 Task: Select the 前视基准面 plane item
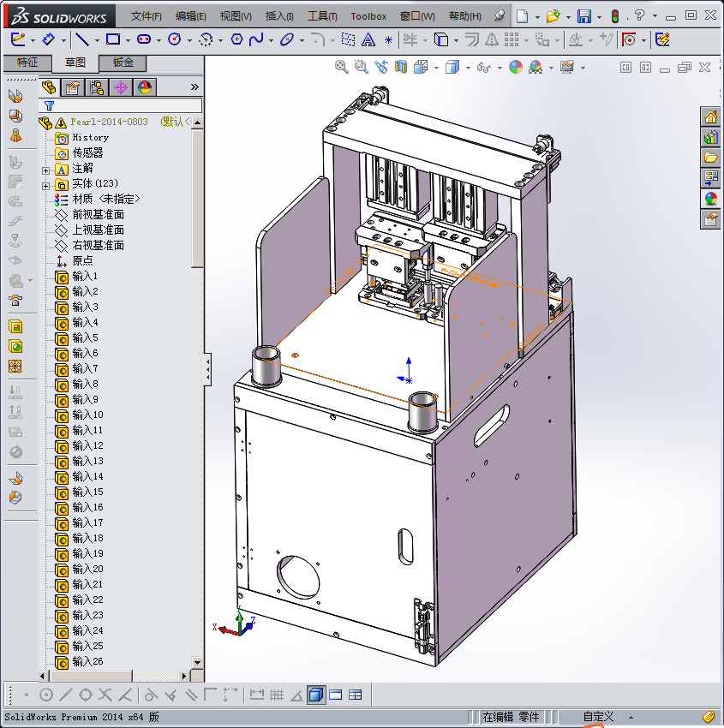coord(98,214)
